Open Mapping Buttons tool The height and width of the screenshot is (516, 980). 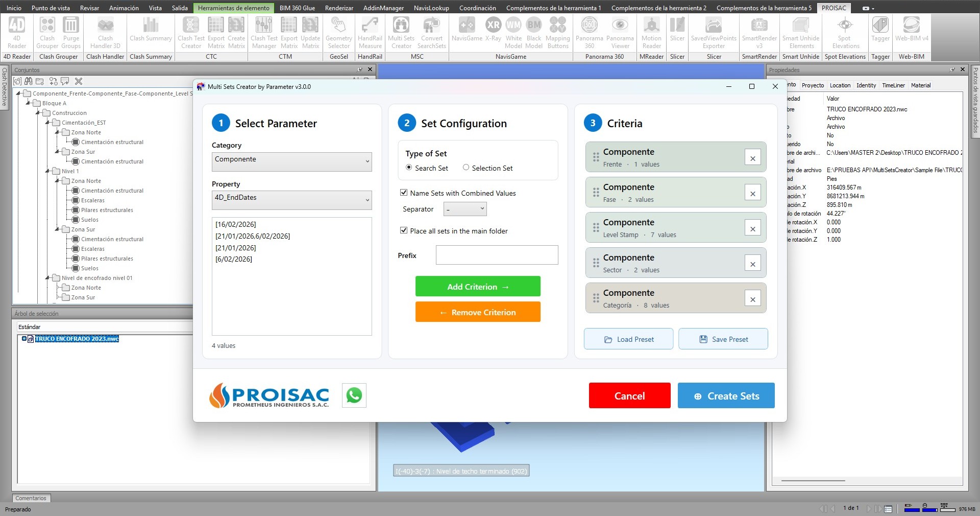558,33
